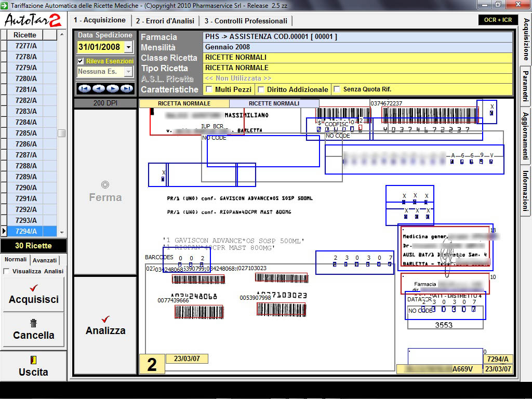
Task: Enable the Multi Pezzi checkbox
Action: pyautogui.click(x=209, y=89)
